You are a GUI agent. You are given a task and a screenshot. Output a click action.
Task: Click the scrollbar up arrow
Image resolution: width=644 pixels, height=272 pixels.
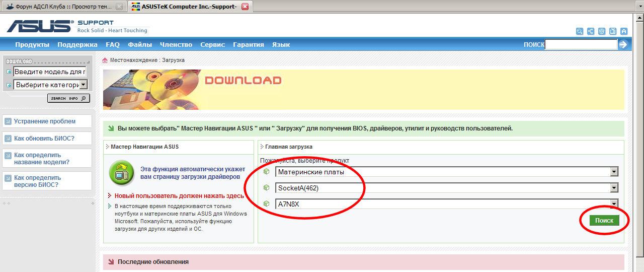[639, 18]
